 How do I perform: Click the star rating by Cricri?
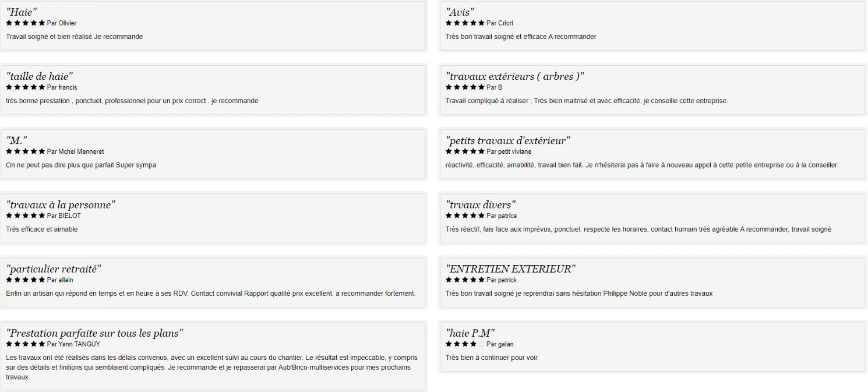pyautogui.click(x=465, y=23)
